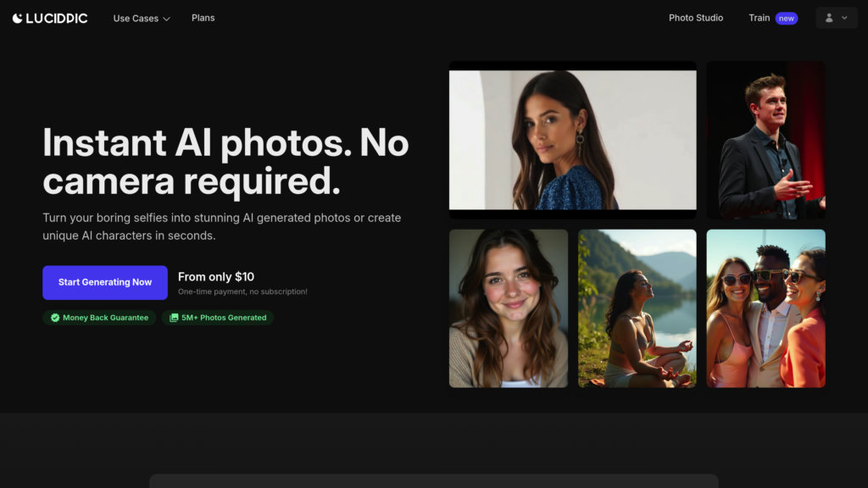
Task: Click the Money Back Guarantee label
Action: [105, 318]
